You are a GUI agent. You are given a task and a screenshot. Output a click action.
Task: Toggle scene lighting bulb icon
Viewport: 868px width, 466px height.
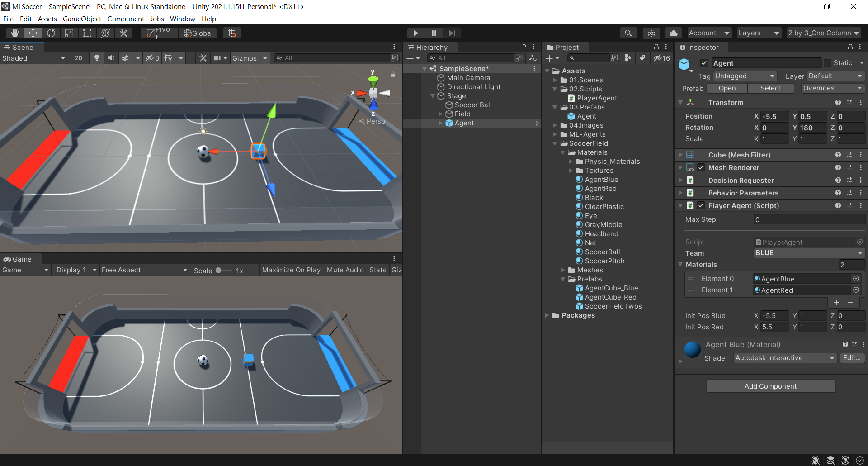click(96, 58)
